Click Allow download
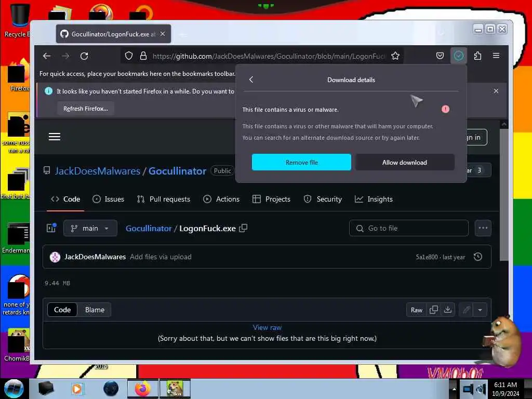 coord(405,162)
